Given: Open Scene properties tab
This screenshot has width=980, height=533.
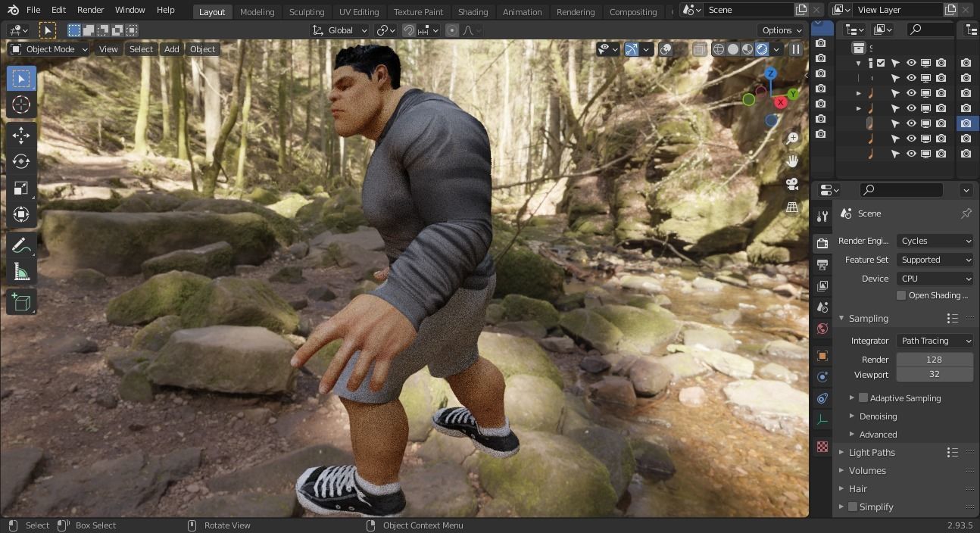Looking at the screenshot, I should point(822,307).
